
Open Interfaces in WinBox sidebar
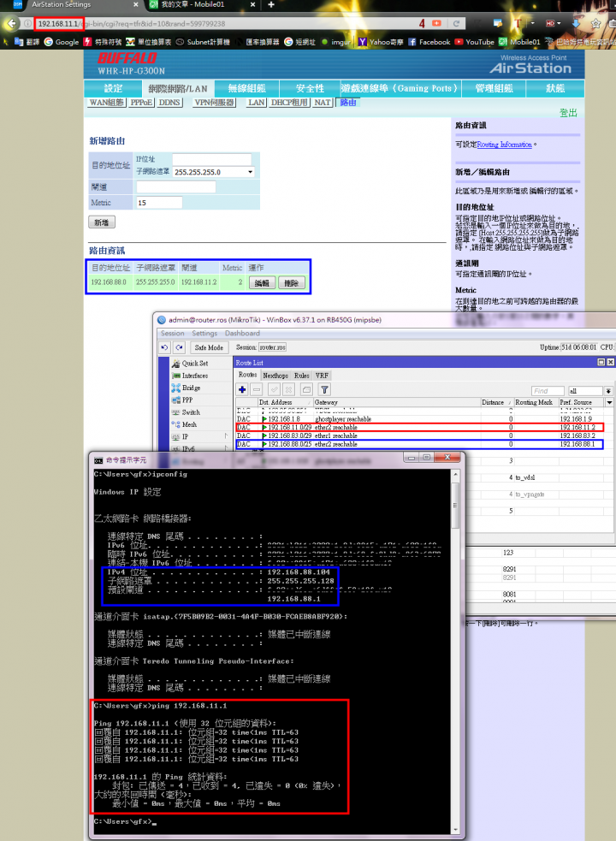click(190, 376)
